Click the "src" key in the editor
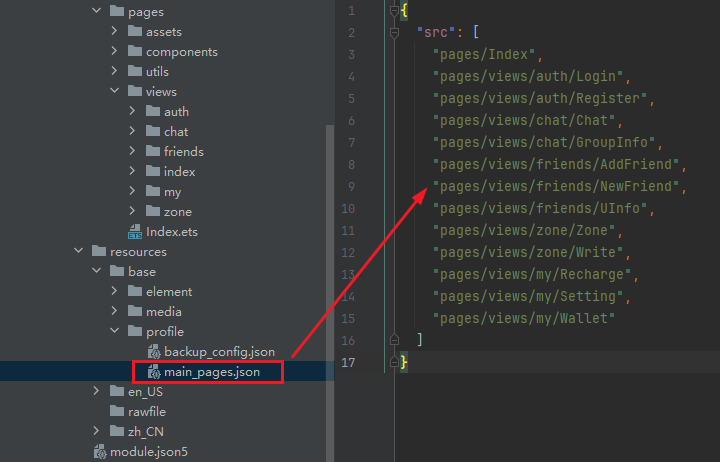Image resolution: width=720 pixels, height=462 pixels. tap(436, 32)
